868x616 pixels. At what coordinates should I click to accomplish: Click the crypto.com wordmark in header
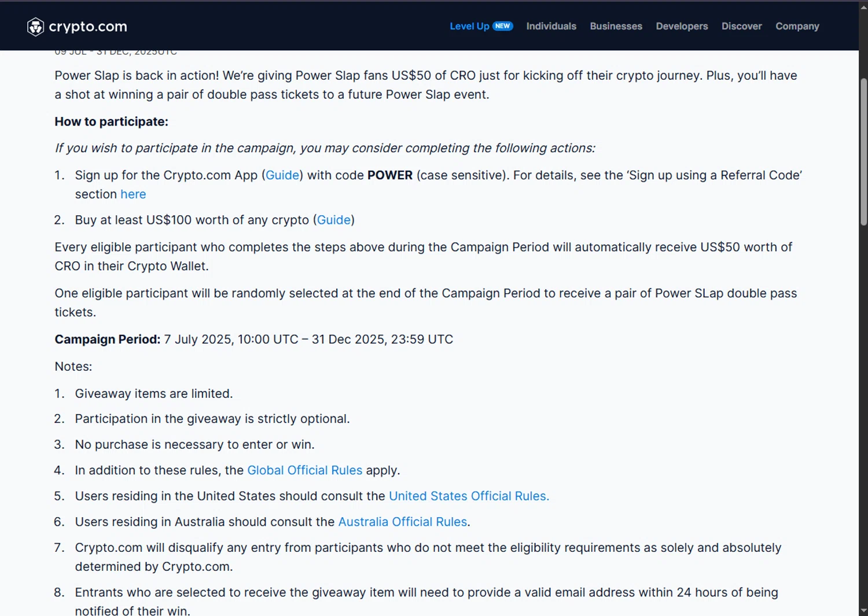(x=88, y=27)
